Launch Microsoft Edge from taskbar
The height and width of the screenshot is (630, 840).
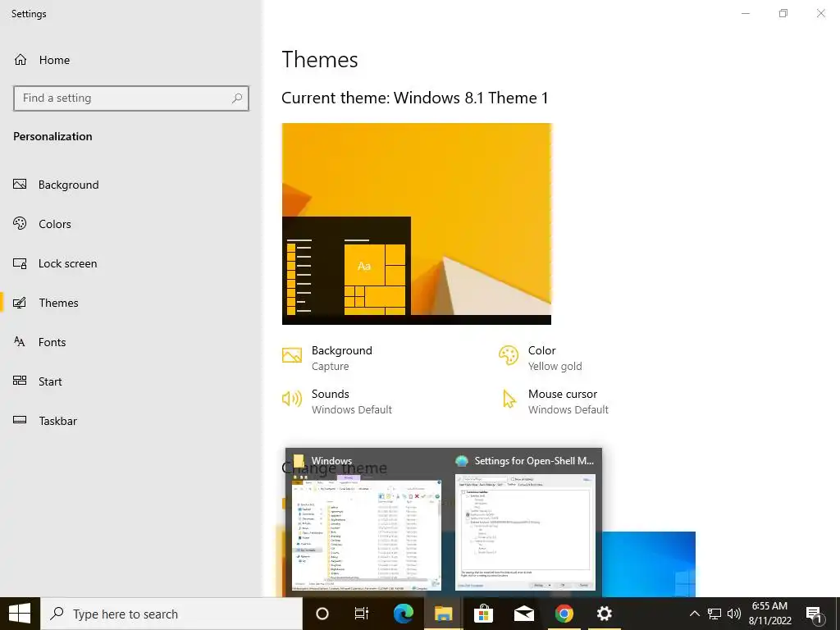tap(404, 614)
